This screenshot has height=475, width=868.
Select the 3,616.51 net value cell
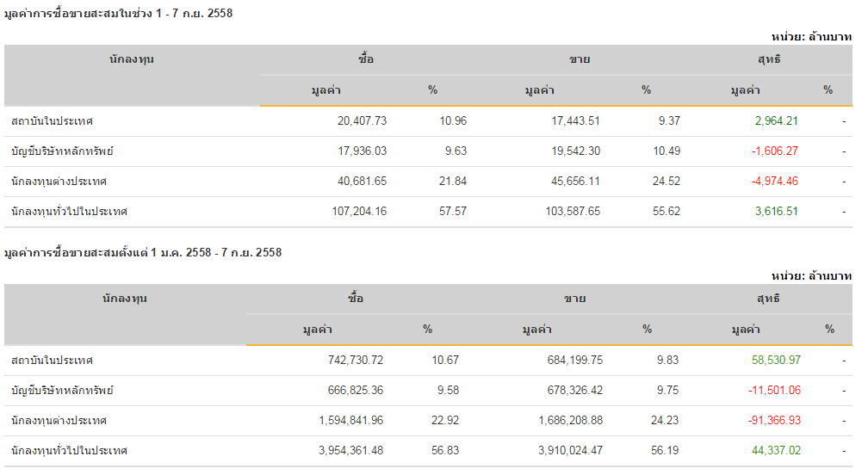[773, 211]
